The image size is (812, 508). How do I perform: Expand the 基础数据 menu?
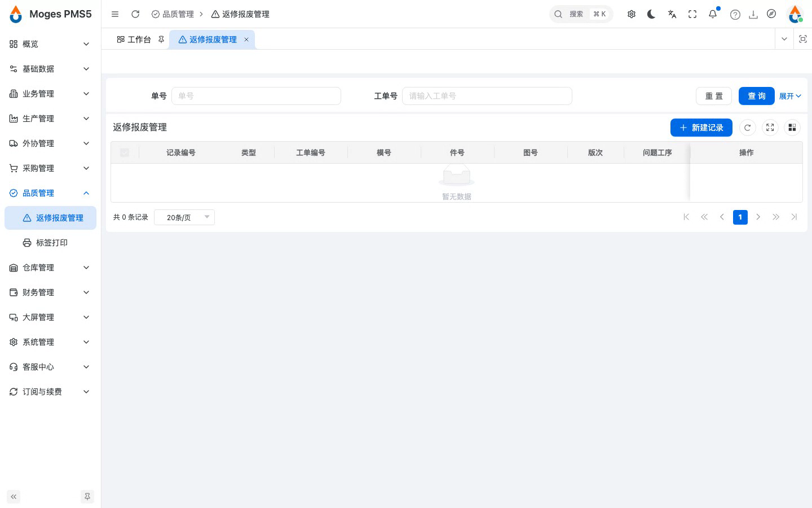point(50,69)
